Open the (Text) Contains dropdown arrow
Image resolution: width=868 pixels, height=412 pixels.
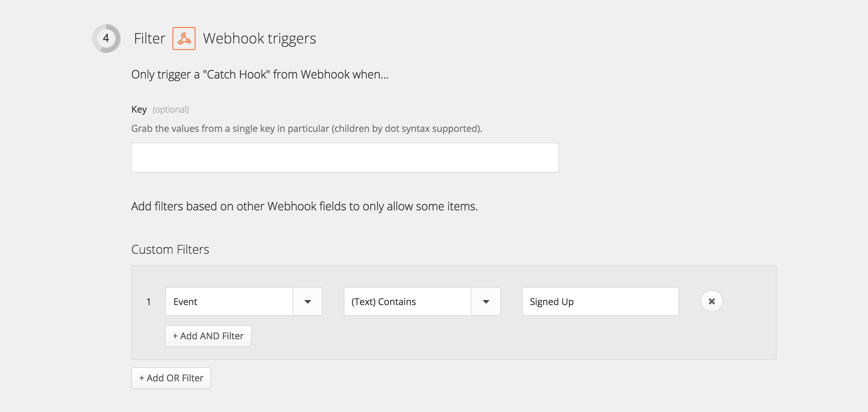(486, 302)
